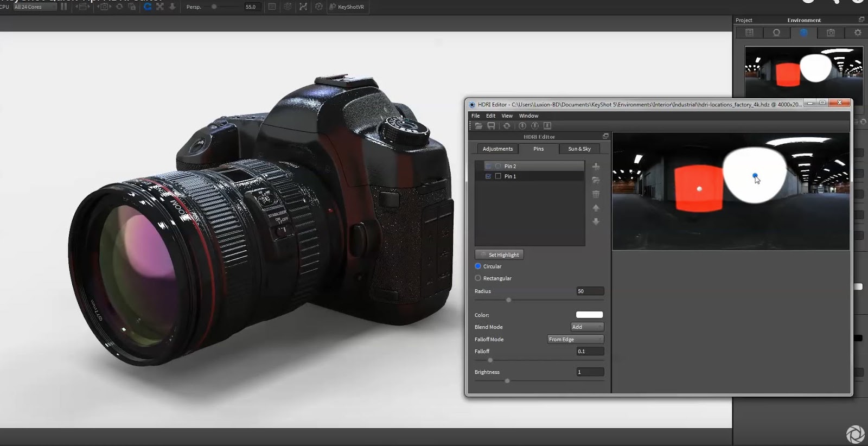Viewport: 868px width, 446px height.
Task: Open the Blend Mode dropdown
Action: (x=587, y=327)
